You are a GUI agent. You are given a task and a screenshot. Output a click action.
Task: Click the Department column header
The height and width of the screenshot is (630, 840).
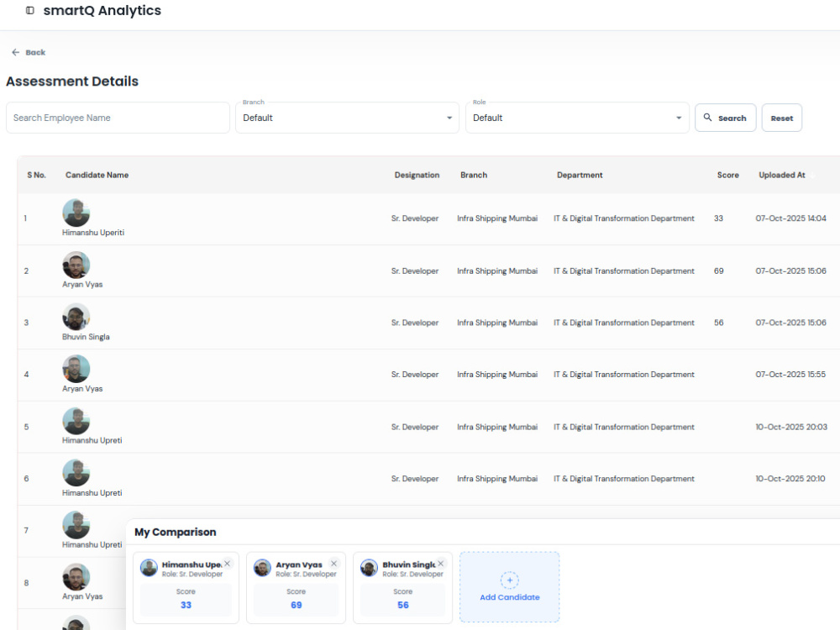pos(580,176)
